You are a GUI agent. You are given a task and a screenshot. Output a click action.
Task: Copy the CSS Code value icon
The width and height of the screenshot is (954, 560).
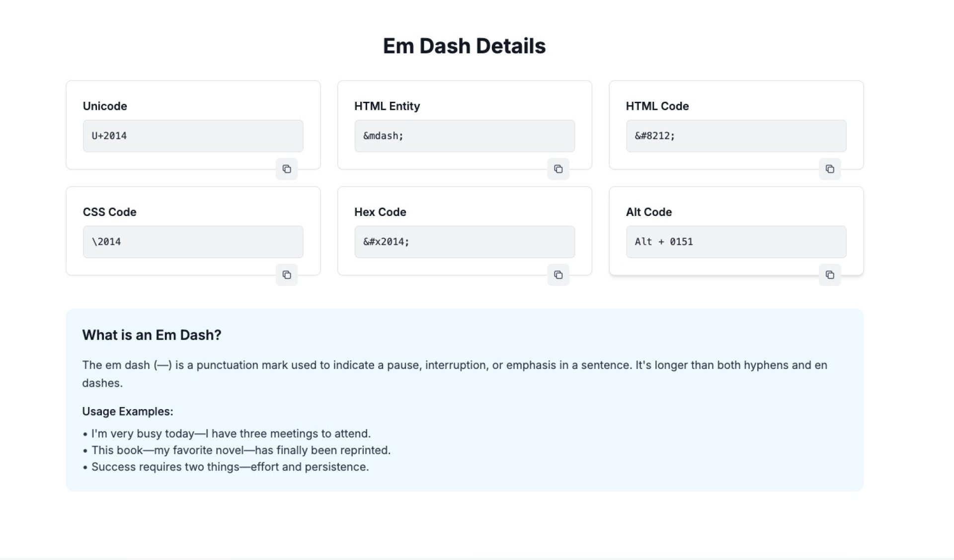pyautogui.click(x=287, y=275)
